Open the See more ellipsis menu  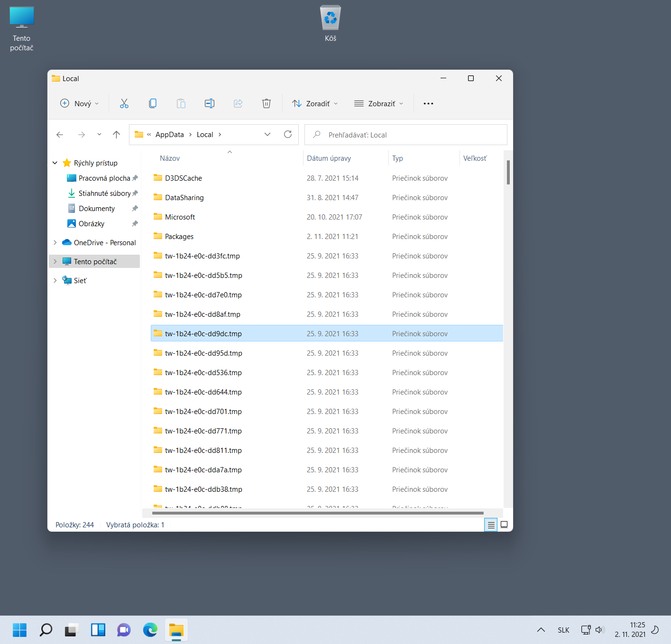(428, 103)
